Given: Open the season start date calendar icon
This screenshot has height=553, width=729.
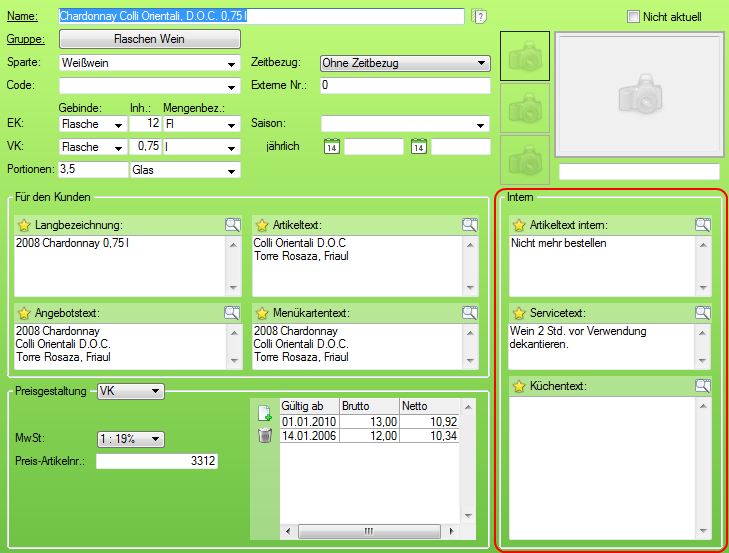Looking at the screenshot, I should point(331,148).
